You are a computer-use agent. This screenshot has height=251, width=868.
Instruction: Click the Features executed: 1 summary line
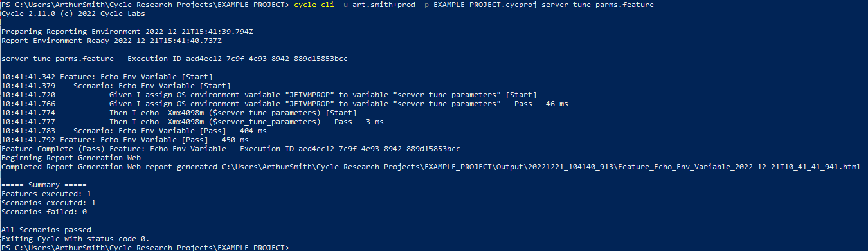pos(46,194)
